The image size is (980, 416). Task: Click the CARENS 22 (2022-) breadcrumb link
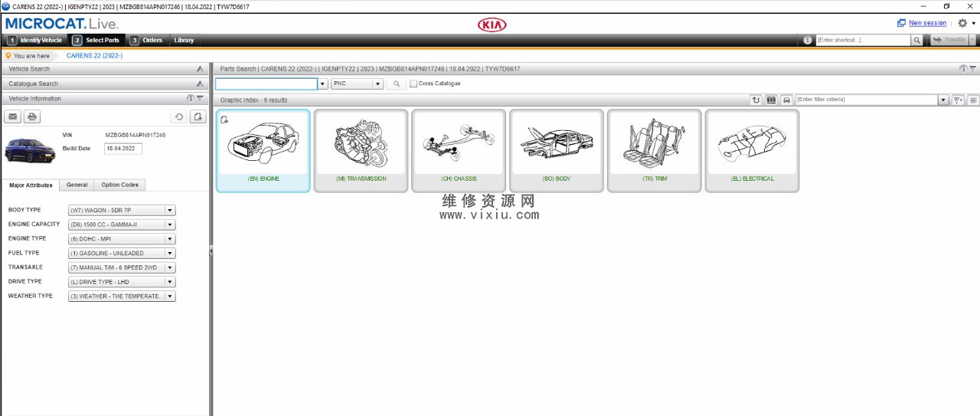(x=94, y=55)
